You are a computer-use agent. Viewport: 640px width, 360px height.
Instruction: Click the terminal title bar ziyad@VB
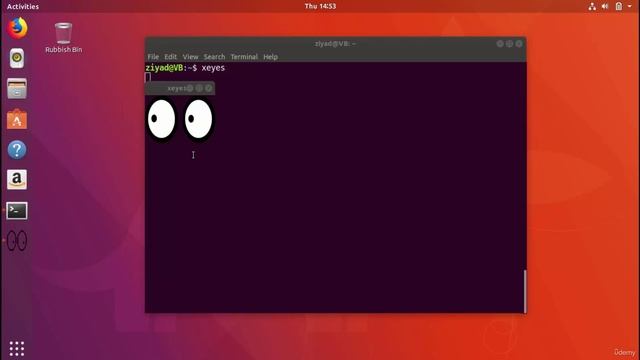335,44
